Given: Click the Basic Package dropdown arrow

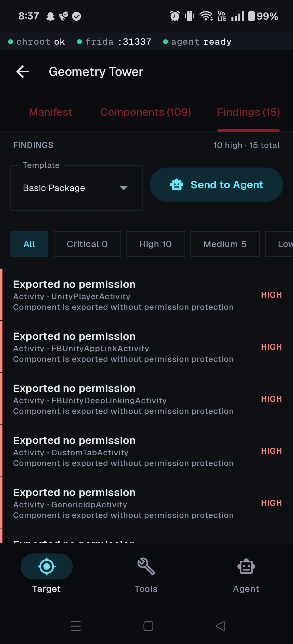Looking at the screenshot, I should click(124, 188).
